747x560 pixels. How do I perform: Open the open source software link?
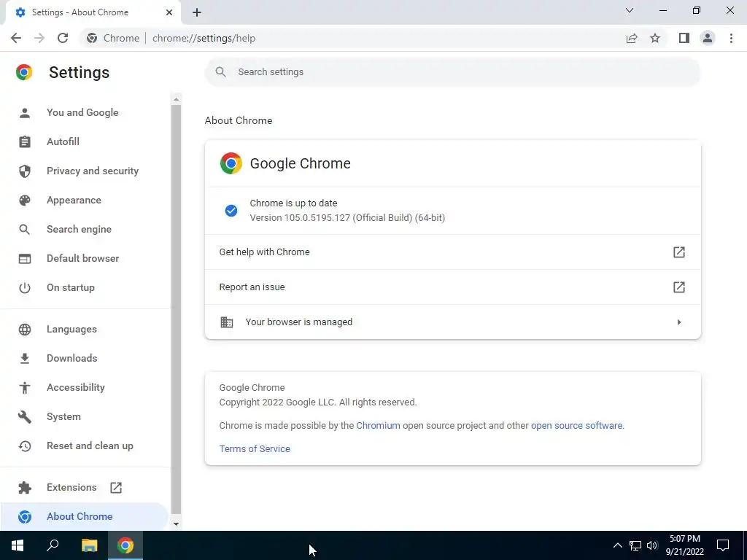pyautogui.click(x=576, y=426)
